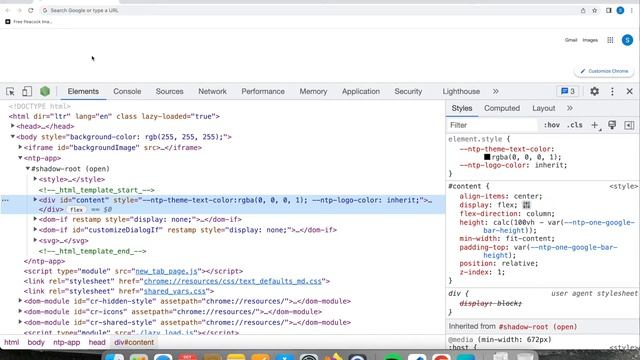Open DevTools settings gear
The height and width of the screenshot is (360, 640).
(594, 91)
